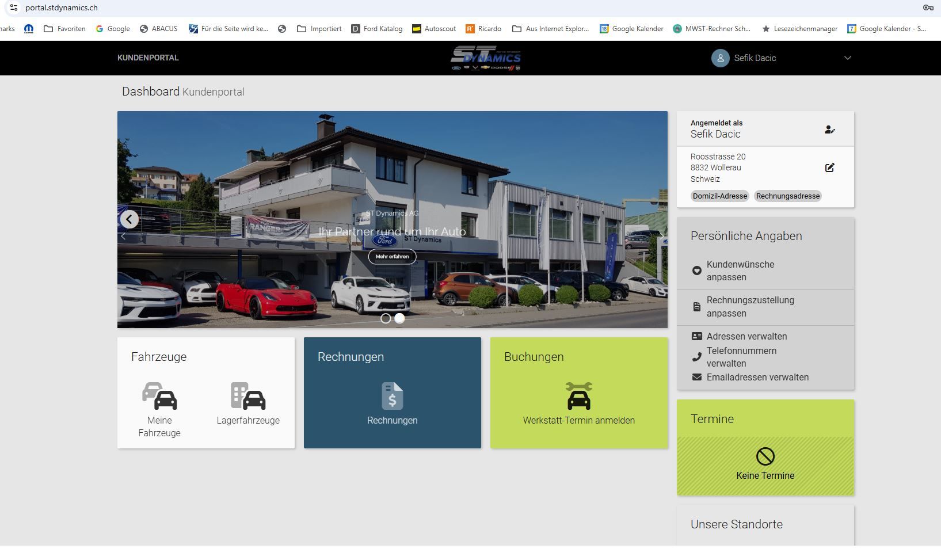
Task: Click Keine Termine prohibited icon
Action: point(765,456)
